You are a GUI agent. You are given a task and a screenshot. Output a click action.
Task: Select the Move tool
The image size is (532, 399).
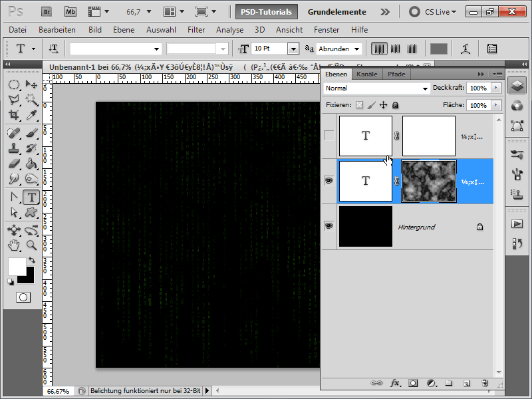[x=31, y=84]
